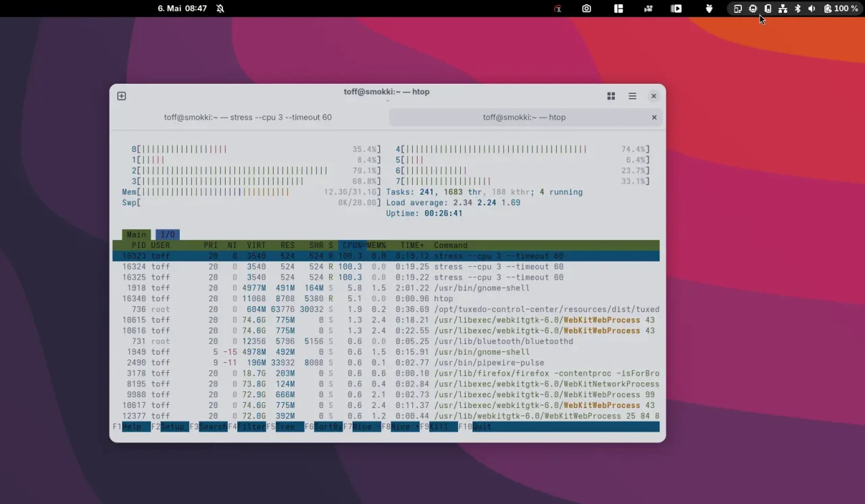Switch to htop I/O tab

click(168, 234)
